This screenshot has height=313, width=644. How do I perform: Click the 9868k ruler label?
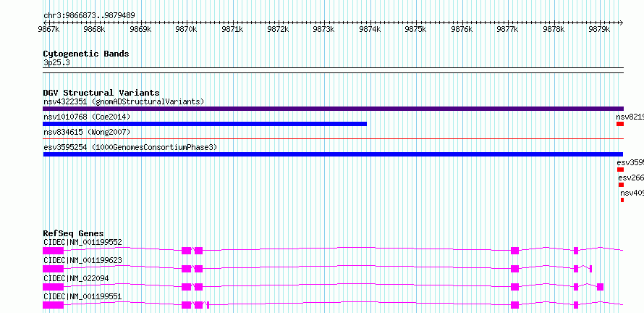click(x=95, y=29)
